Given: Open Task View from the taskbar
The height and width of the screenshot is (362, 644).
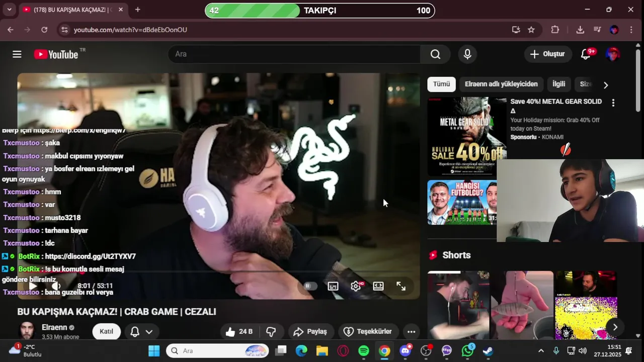Looking at the screenshot, I should 281,350.
